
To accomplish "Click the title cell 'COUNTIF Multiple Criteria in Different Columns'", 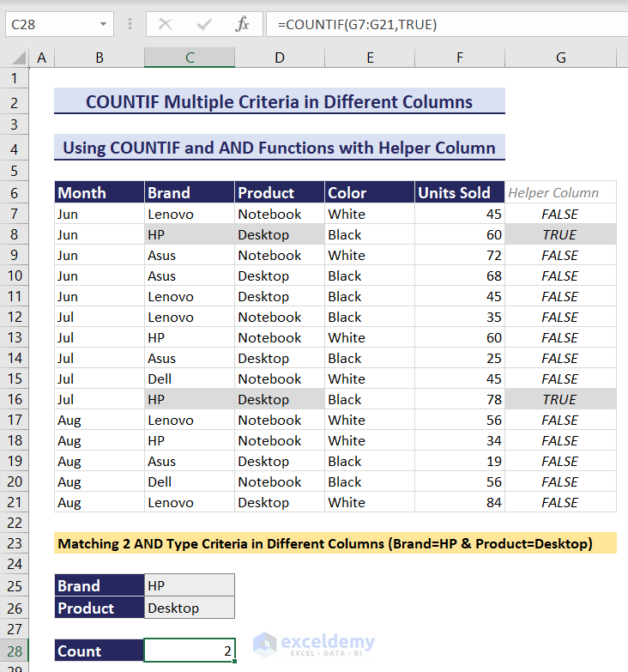I will pyautogui.click(x=280, y=101).
